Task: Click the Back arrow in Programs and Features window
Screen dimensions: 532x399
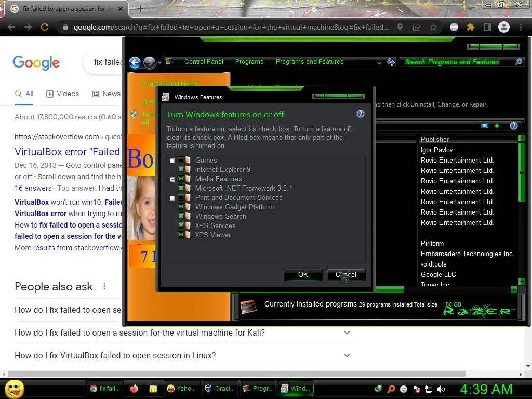Action: (x=135, y=62)
